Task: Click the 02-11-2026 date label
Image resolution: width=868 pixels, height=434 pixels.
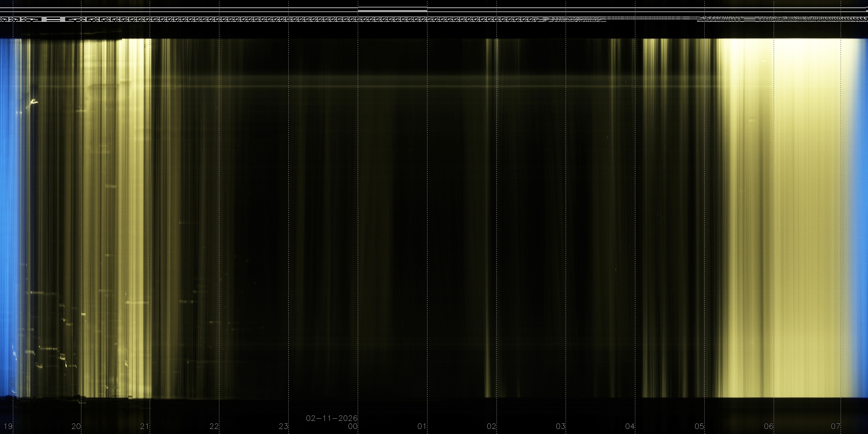Action: 332,418
